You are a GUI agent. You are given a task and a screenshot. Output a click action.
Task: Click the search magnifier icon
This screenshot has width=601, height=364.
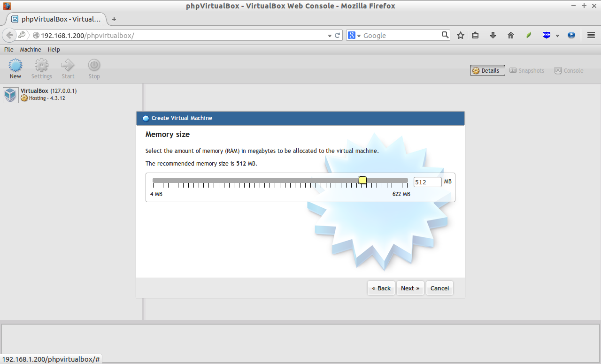tap(445, 35)
